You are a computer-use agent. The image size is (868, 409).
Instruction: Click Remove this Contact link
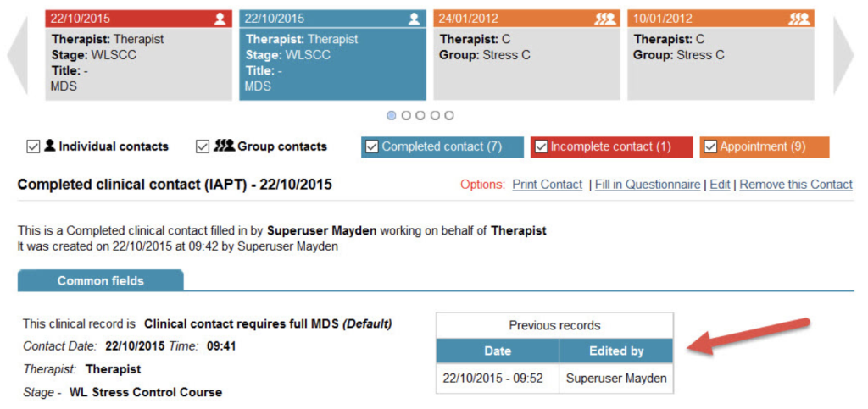796,185
